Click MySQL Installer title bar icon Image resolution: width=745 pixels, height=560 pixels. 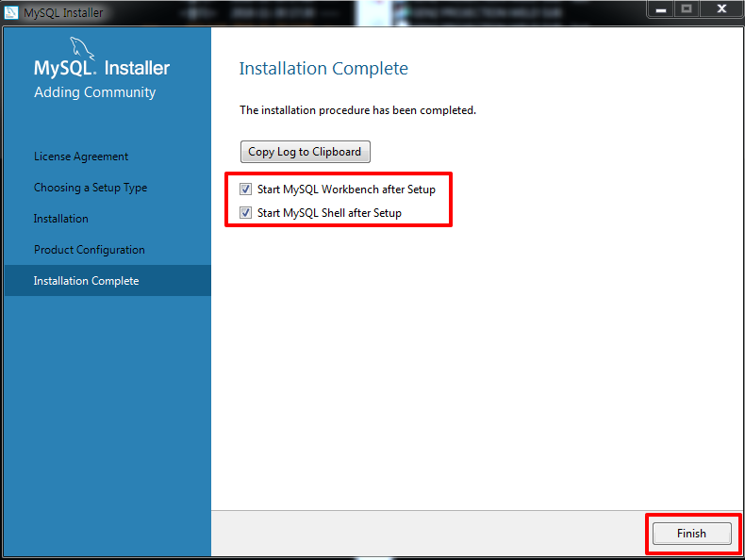pos(11,12)
